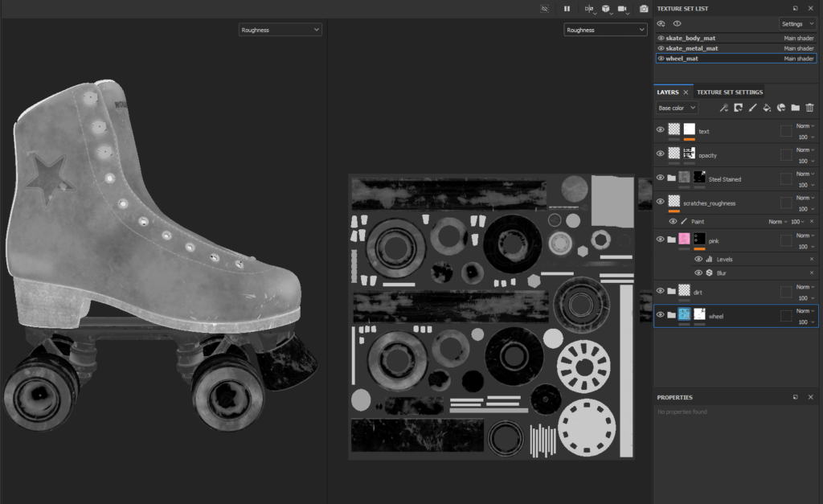Hide the Levels effect on the pink layer
823x504 pixels.
point(698,260)
